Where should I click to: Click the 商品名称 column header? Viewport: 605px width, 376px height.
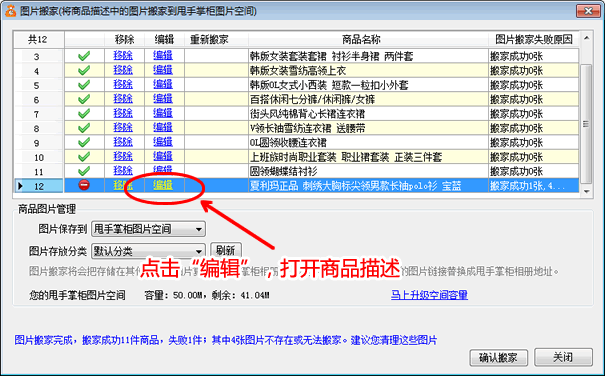(361, 39)
